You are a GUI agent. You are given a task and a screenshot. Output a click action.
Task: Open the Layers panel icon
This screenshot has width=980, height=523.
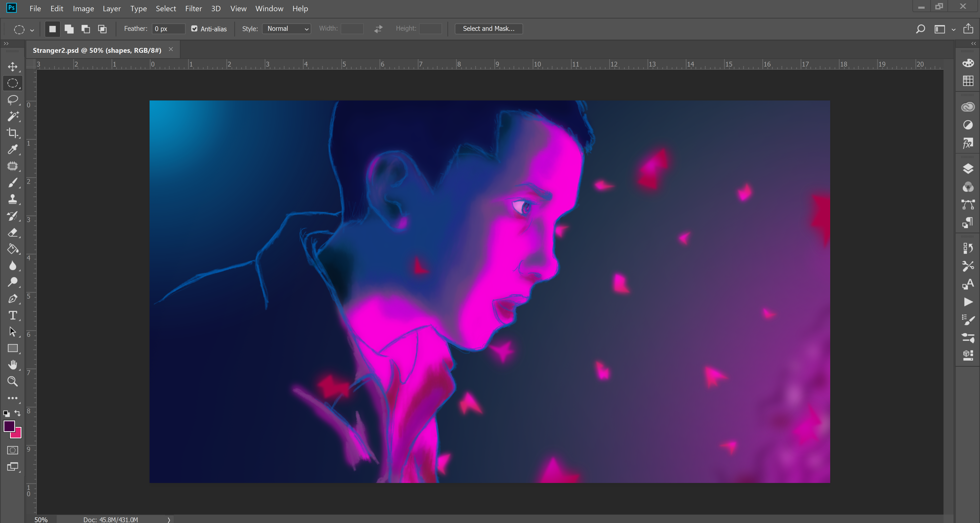968,168
